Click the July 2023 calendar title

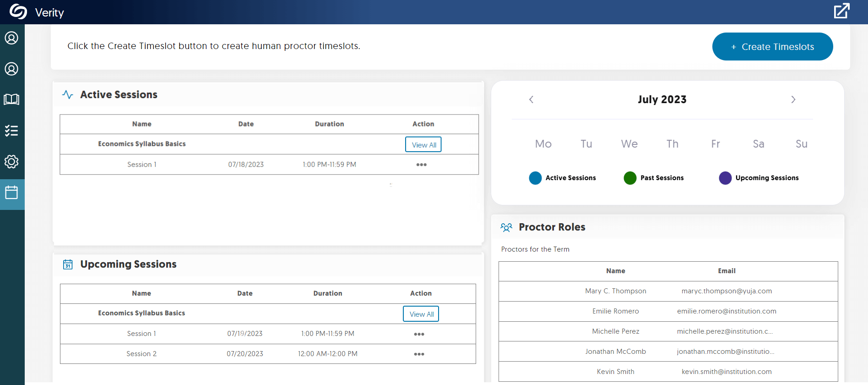(662, 99)
